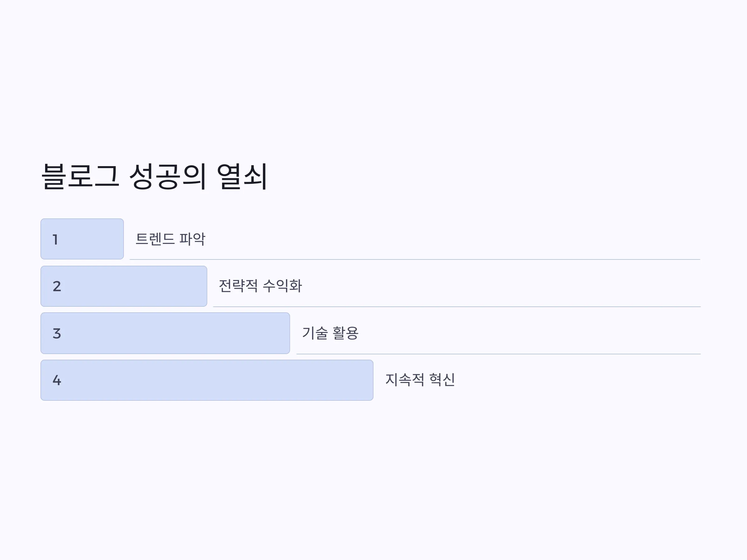Viewport: 747px width, 560px height.
Task: Select the number 1 bar
Action: click(x=82, y=239)
